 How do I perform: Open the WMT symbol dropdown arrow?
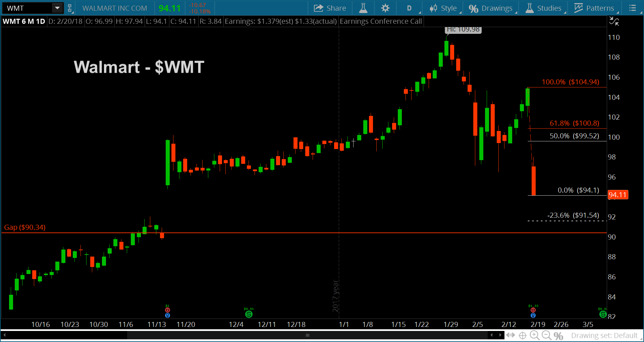(x=57, y=8)
